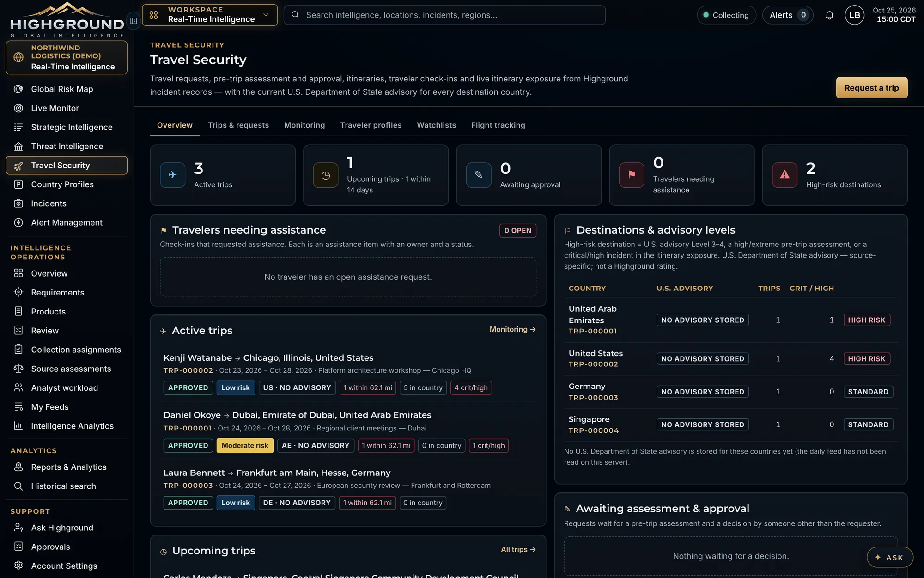Click the Historical search magnifier icon
924x578 pixels.
pos(18,486)
